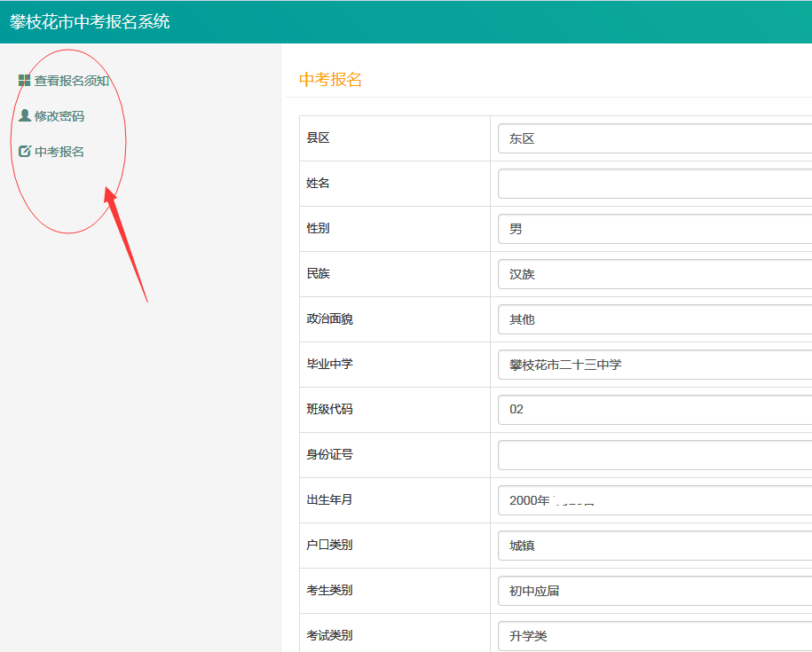Open the 考试类别 dropdown showing 升学类
The image size is (812, 652).
click(654, 636)
